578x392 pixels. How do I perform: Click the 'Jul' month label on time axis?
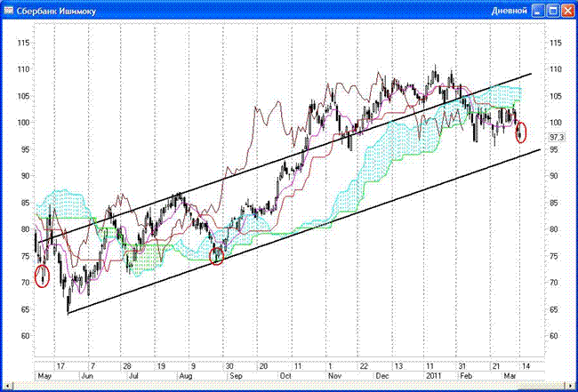point(133,376)
